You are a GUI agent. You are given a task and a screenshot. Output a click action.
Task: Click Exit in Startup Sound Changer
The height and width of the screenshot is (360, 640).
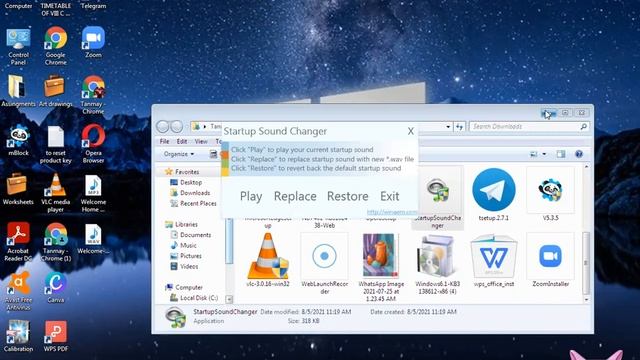pos(389,196)
